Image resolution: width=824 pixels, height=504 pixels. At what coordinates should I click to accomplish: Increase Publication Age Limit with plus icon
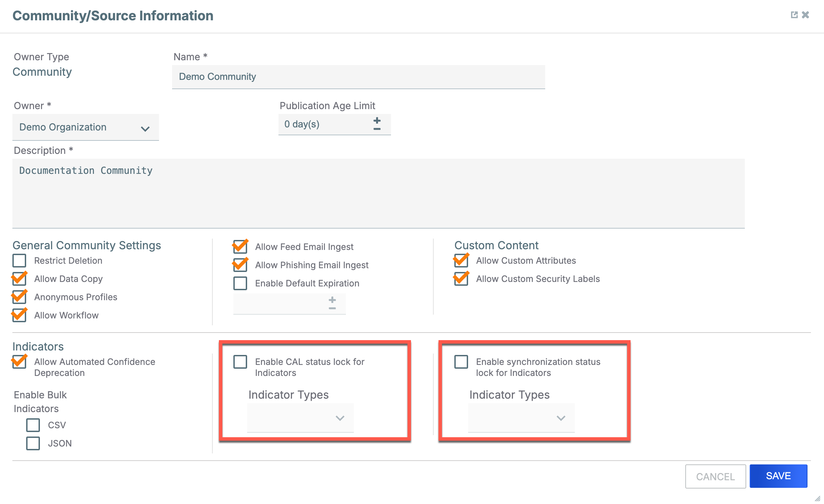(x=377, y=120)
